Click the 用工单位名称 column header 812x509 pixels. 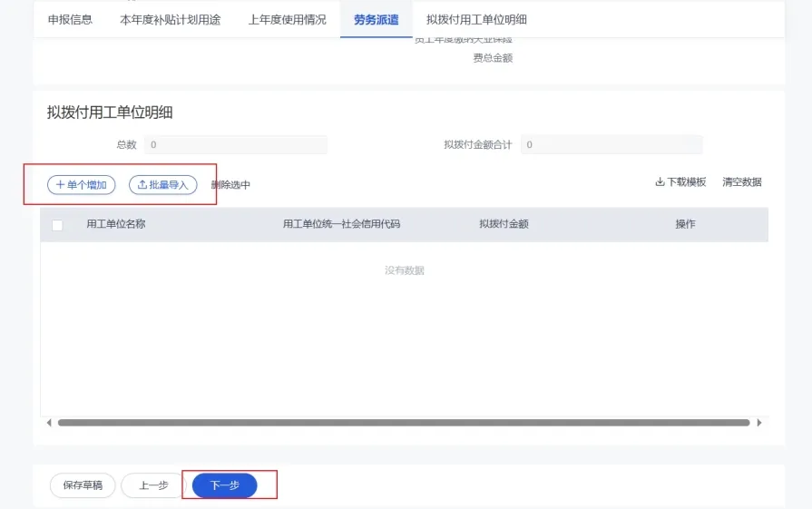tap(116, 224)
